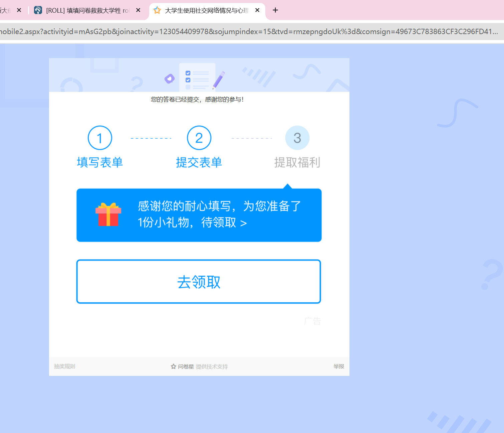Close the leftmost partially visible tab
This screenshot has width=504, height=433.
pyautogui.click(x=19, y=10)
